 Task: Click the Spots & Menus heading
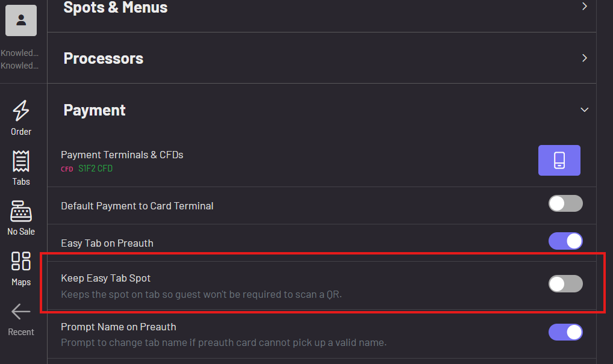pos(116,8)
